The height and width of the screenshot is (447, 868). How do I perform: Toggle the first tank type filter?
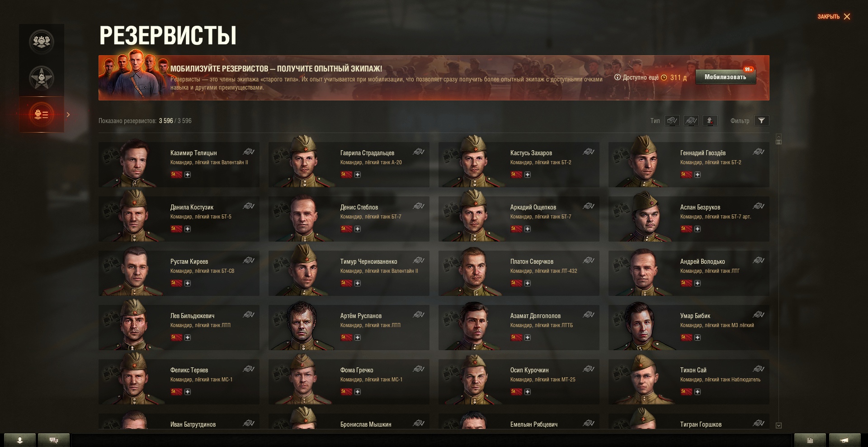(672, 121)
